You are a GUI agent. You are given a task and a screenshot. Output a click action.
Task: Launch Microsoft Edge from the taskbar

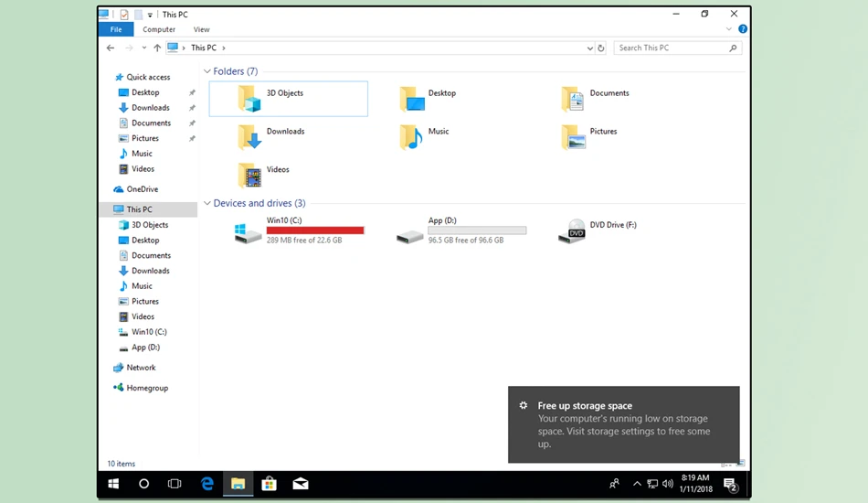coord(207,484)
